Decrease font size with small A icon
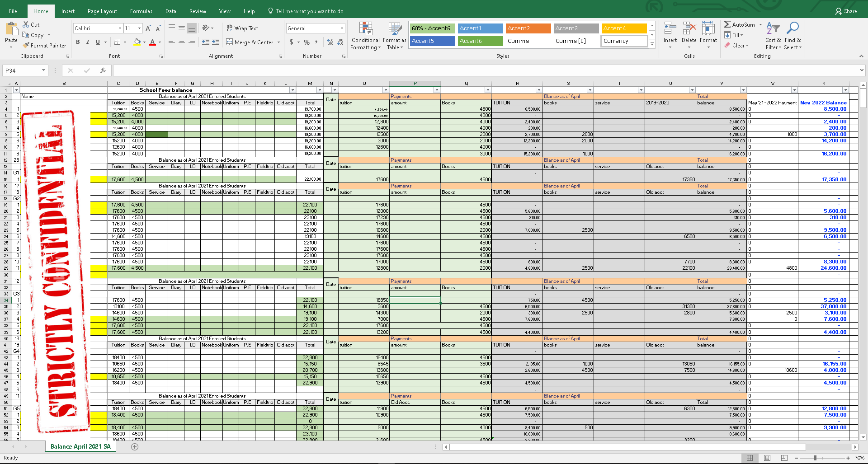The image size is (868, 464). pyautogui.click(x=158, y=28)
